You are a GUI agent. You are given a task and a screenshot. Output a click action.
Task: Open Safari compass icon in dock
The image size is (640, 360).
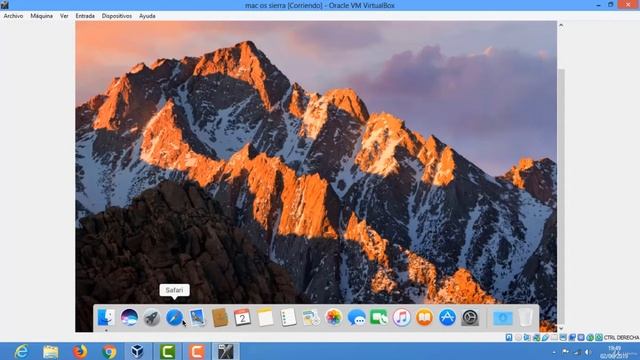click(174, 318)
